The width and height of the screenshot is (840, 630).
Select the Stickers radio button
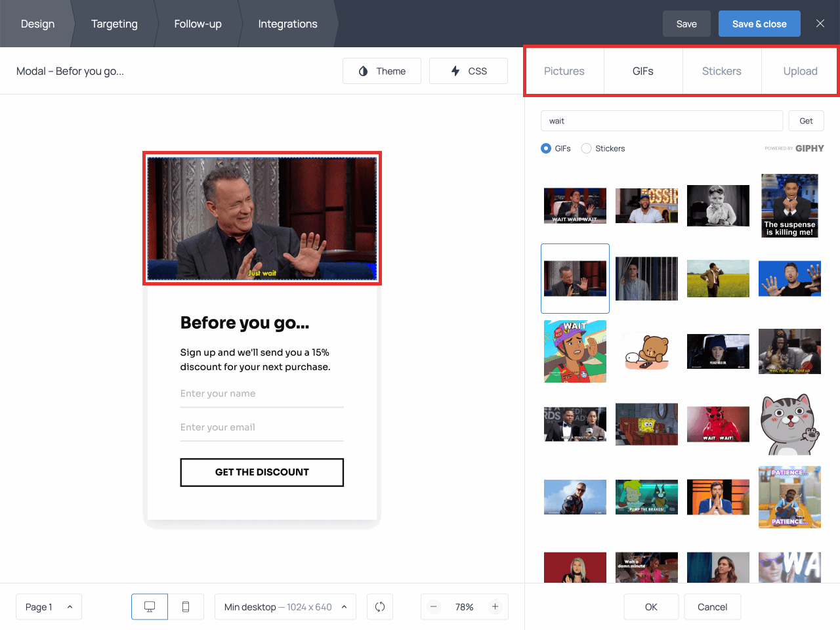coord(587,148)
